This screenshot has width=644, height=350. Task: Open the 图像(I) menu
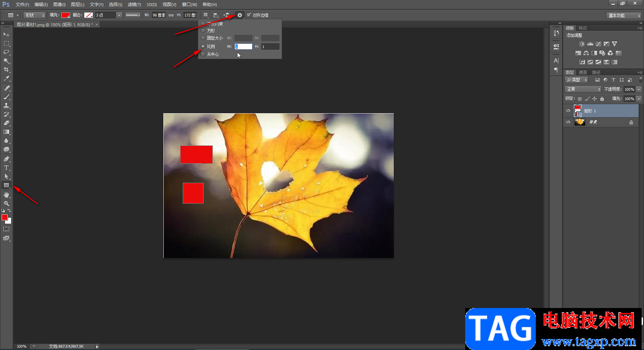click(59, 4)
